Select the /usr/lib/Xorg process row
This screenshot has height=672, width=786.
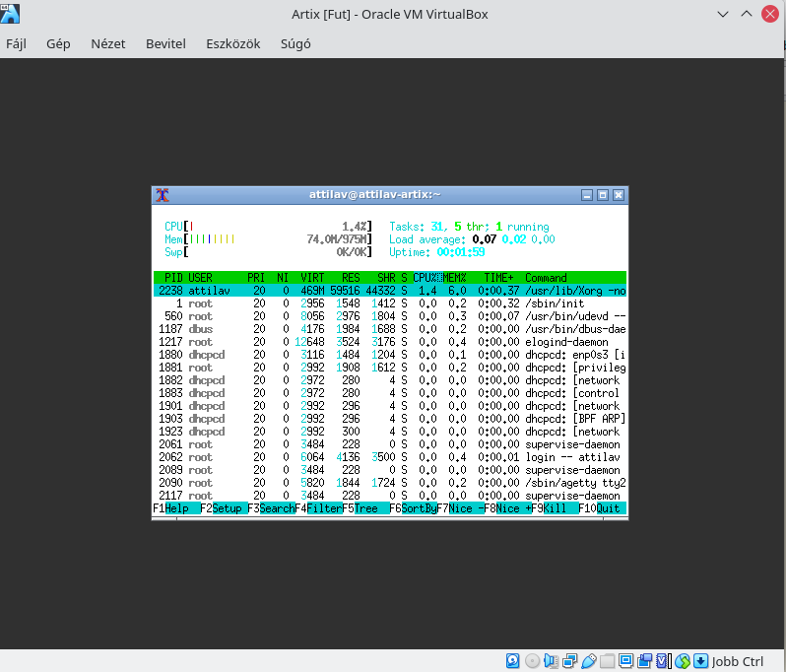click(x=390, y=291)
